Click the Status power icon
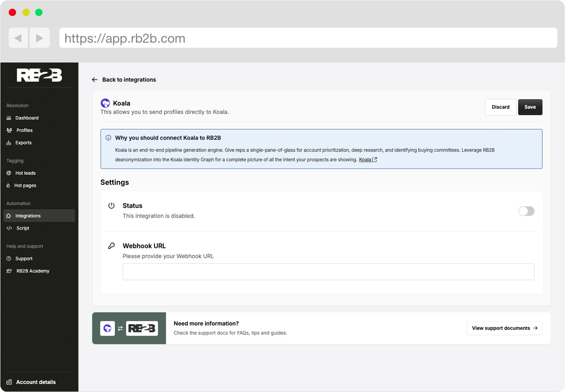 pyautogui.click(x=112, y=206)
